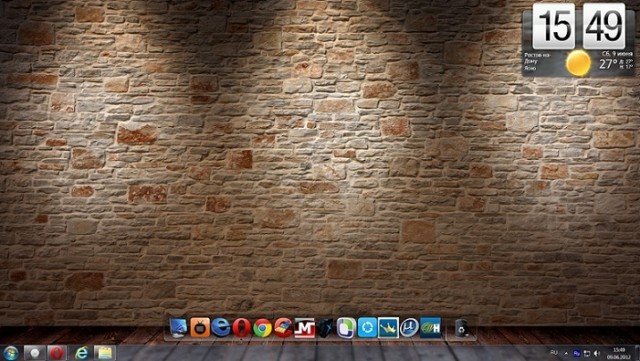The height and width of the screenshot is (361, 640).
Task: Open the taskbar clock showing 15:49
Action: pos(620,353)
